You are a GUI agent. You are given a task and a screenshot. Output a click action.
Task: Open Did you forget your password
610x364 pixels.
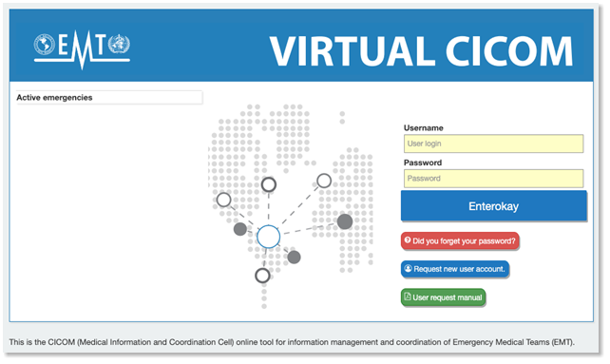[460, 241]
